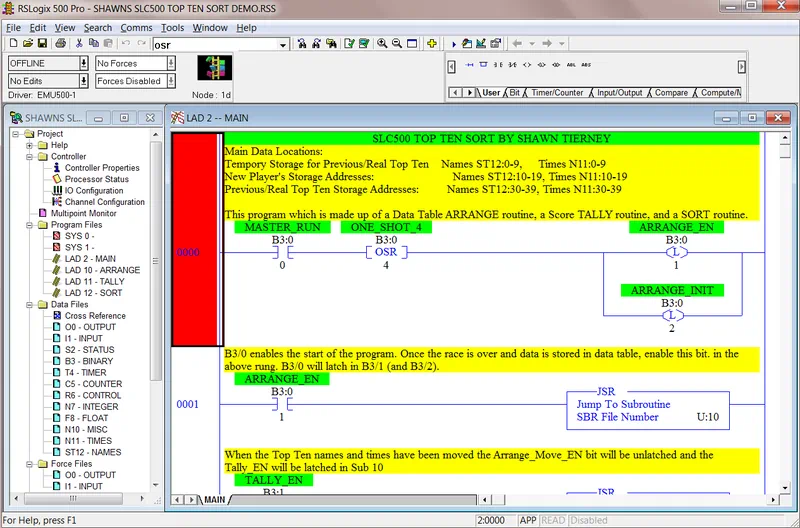
Task: Insert a new rung instruction
Action: click(469, 65)
